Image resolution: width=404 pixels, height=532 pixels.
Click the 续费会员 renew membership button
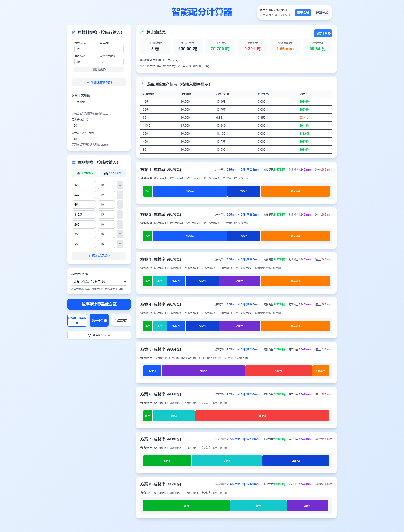click(x=303, y=13)
